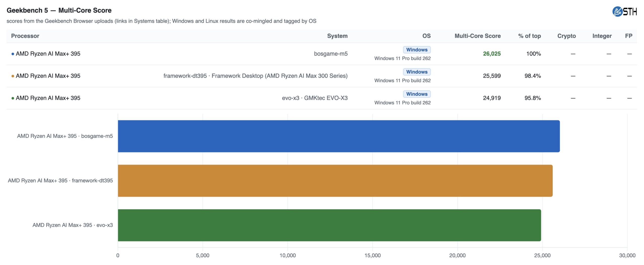Click the Geekbench 5 Multi-Core Score title
644x265 pixels.
[x=59, y=10]
